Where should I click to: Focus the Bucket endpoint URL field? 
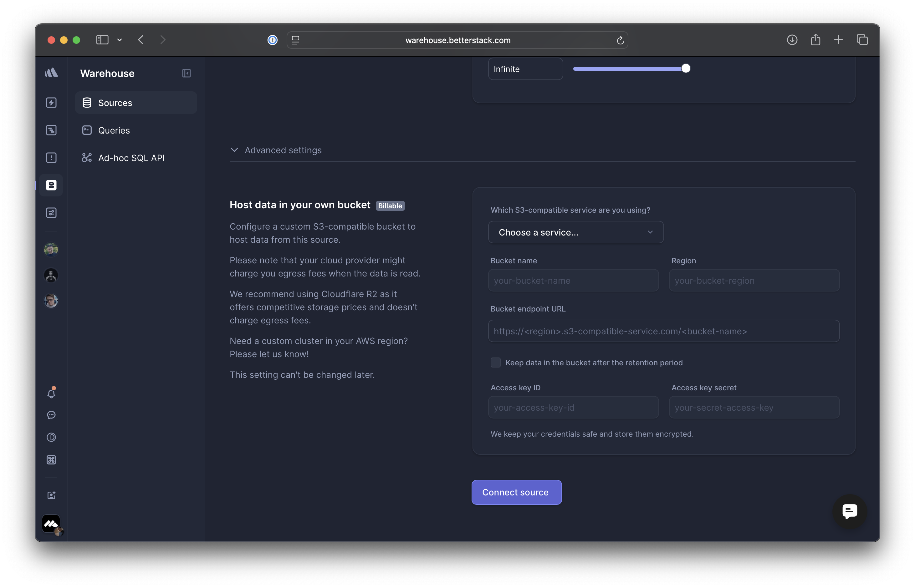pyautogui.click(x=664, y=331)
